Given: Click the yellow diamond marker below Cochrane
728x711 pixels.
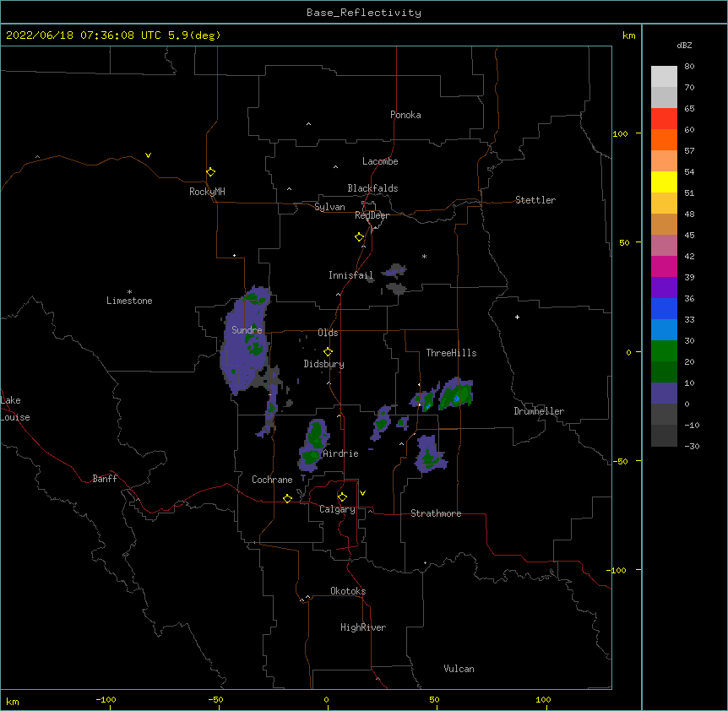Looking at the screenshot, I should [287, 498].
